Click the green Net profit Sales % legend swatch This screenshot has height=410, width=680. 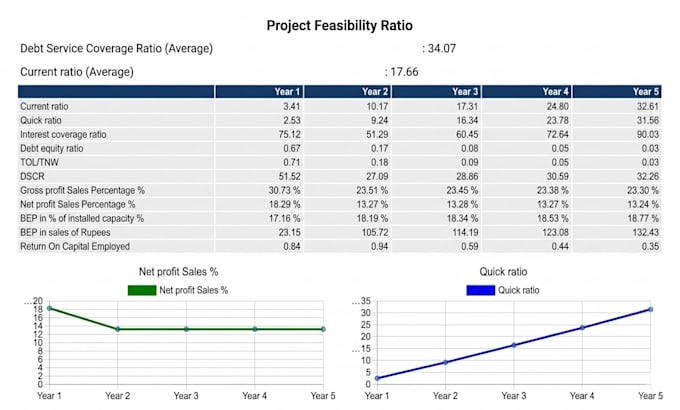pos(142,290)
